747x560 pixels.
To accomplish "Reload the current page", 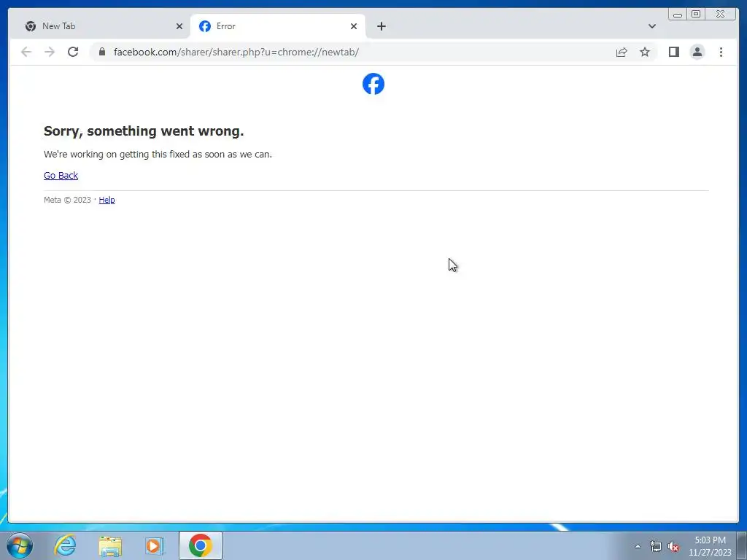I will [x=73, y=52].
